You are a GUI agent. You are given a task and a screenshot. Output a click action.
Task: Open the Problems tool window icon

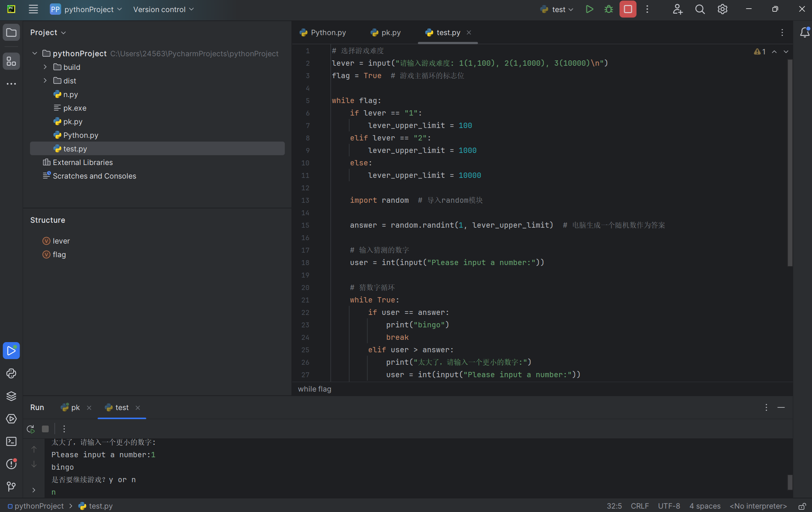[x=11, y=464]
